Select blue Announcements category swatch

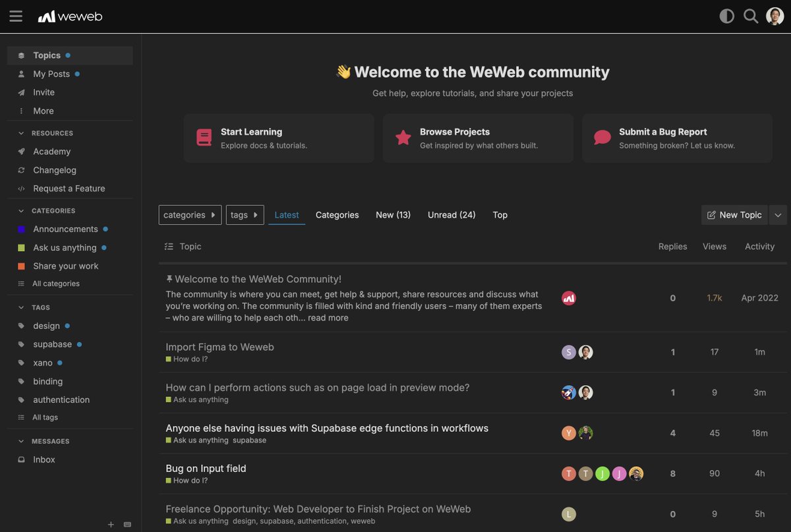tap(21, 229)
